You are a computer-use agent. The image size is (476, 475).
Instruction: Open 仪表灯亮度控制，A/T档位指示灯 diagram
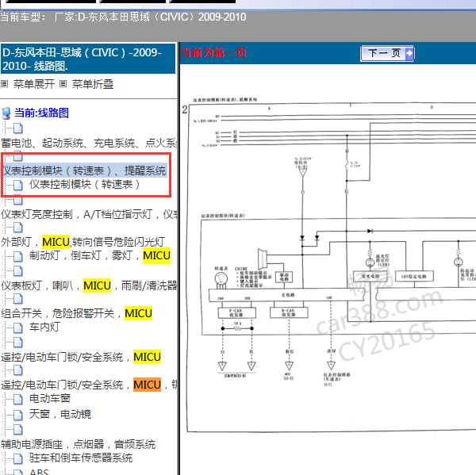point(89,214)
